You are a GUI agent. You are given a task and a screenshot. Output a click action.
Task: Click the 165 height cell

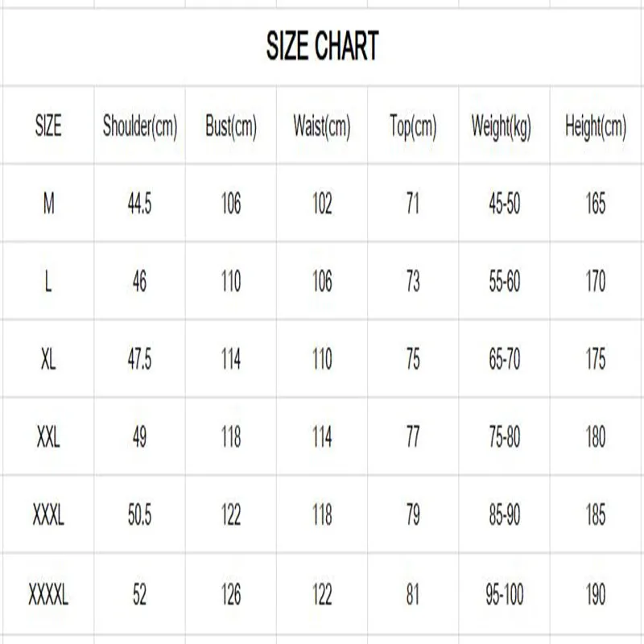(597, 203)
